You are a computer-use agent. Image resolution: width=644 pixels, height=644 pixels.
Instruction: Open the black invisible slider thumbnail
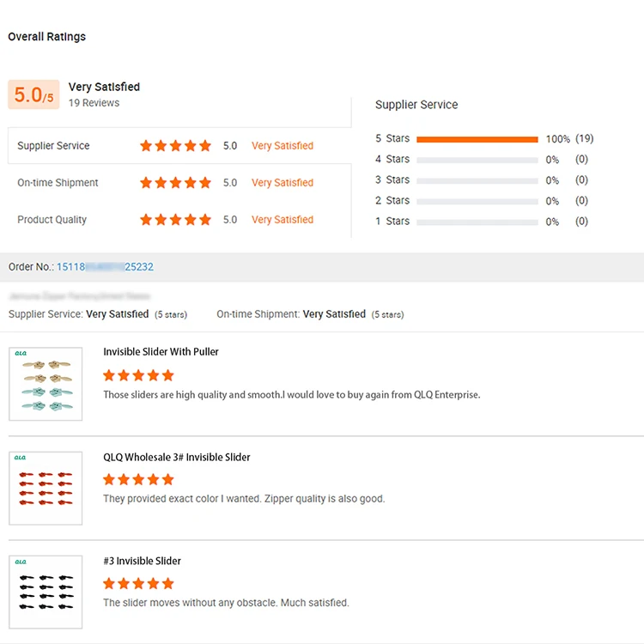46,592
